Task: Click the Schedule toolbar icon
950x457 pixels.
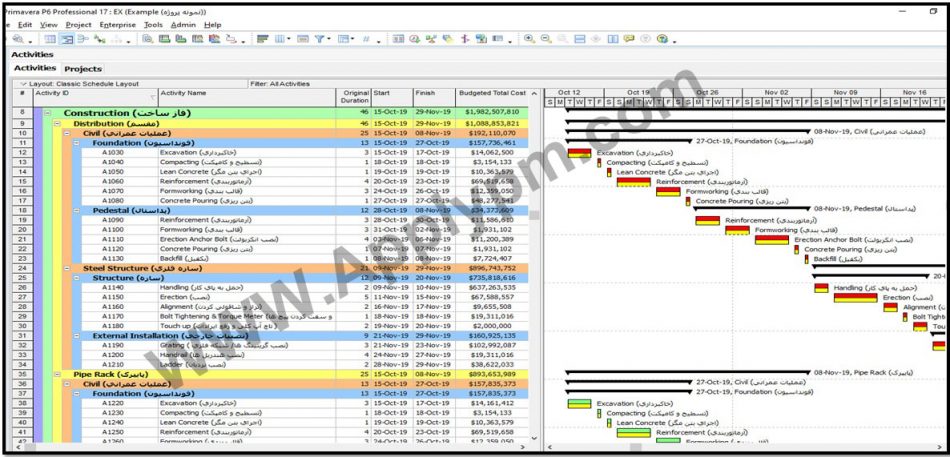Action: (x=398, y=39)
